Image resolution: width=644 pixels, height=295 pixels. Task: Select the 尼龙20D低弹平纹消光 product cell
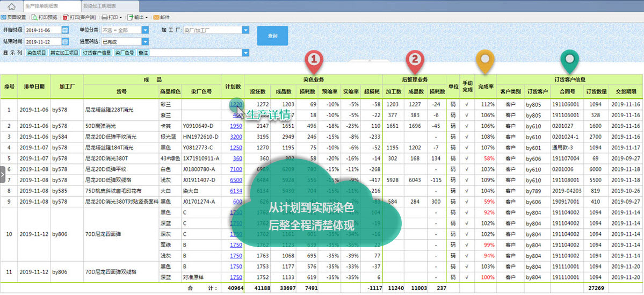(121, 136)
